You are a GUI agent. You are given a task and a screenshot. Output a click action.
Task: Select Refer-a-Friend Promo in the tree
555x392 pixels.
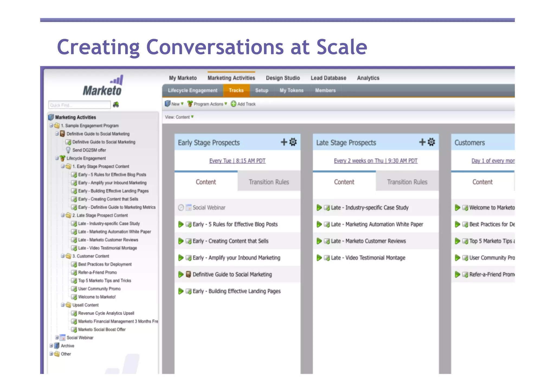pos(98,272)
